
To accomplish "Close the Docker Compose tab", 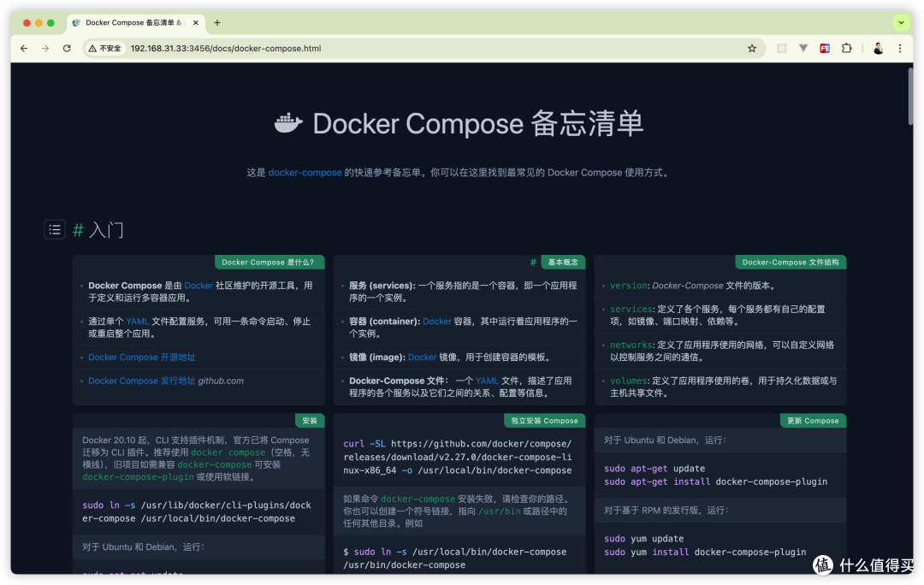I will tap(196, 22).
